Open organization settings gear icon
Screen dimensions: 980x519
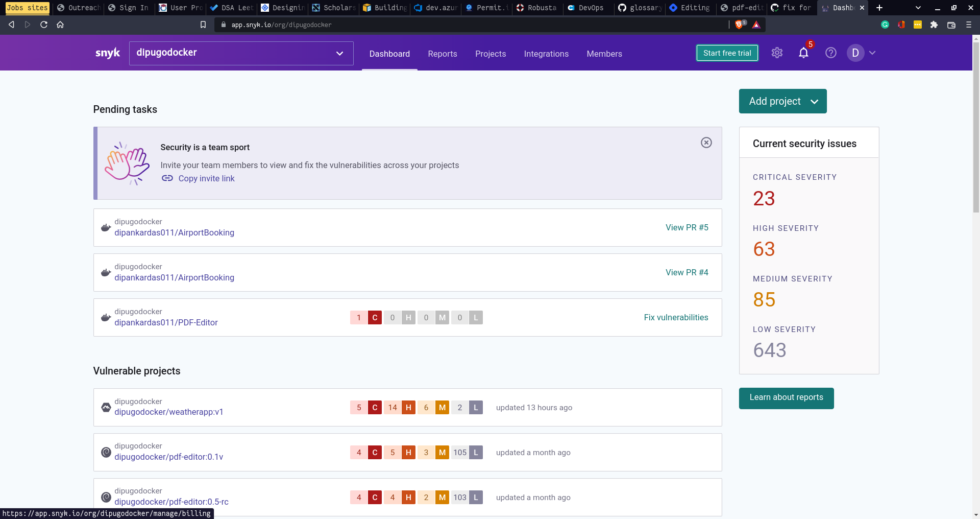777,53
